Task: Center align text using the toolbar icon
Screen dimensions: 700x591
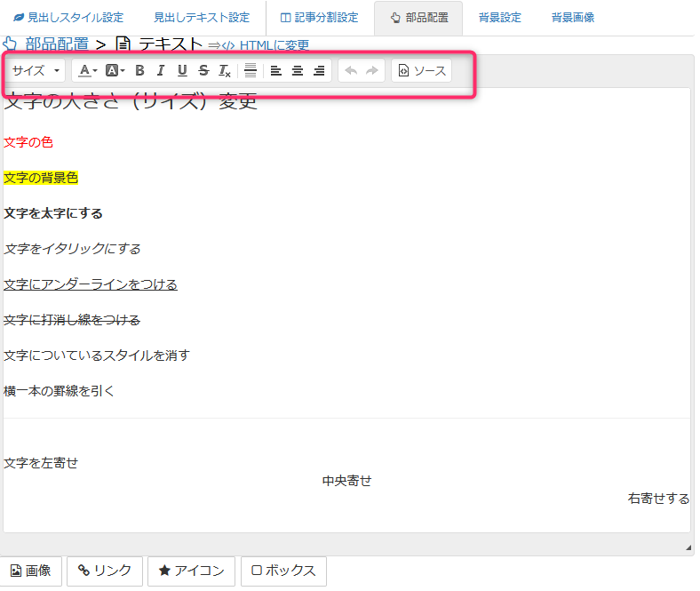Action: pos(298,71)
